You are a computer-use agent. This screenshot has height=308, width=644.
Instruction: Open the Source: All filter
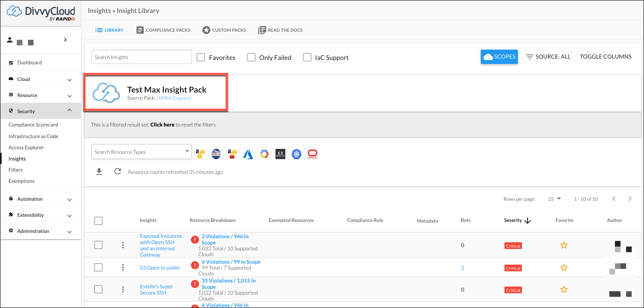pyautogui.click(x=548, y=57)
